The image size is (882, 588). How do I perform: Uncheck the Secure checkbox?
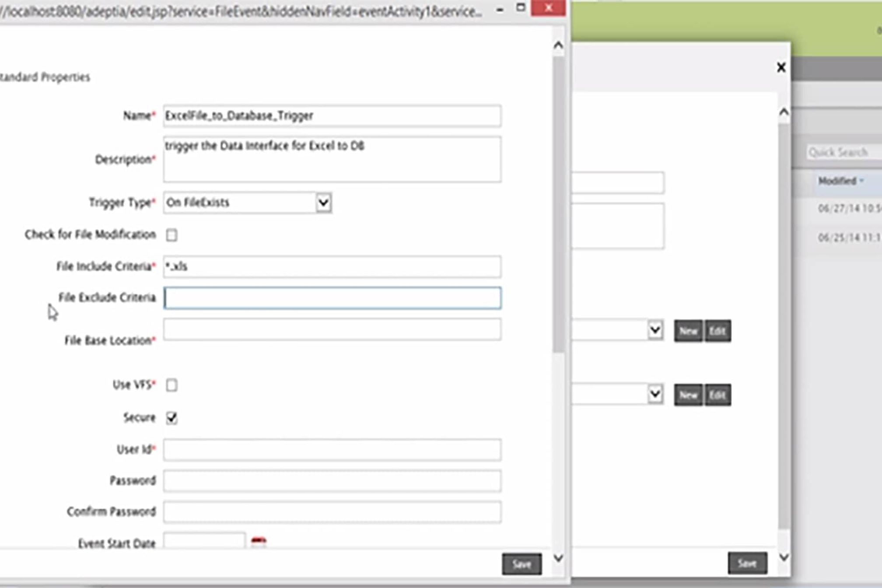(x=171, y=418)
